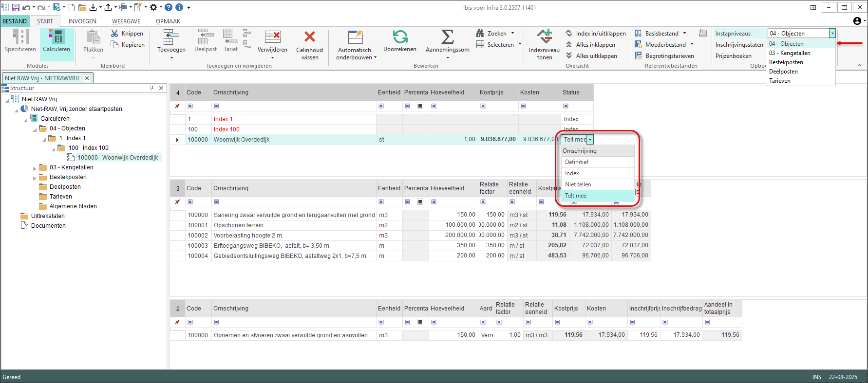Close the Niet RAW Vrij document tab
Viewport: 868px width, 383px height.
(x=87, y=78)
